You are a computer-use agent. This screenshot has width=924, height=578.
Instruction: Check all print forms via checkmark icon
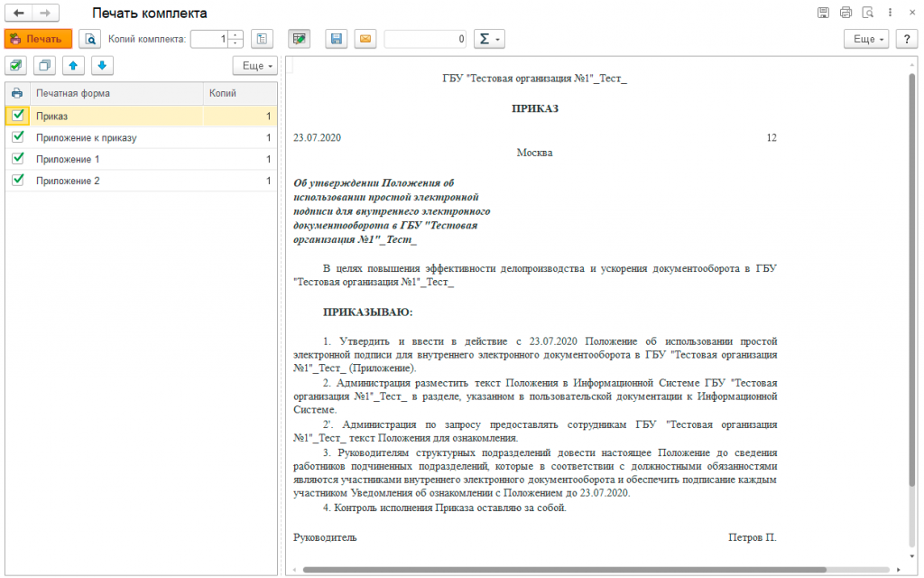(15, 65)
